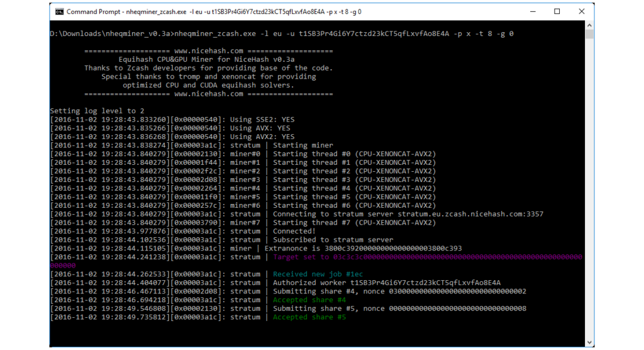This screenshot has height=350, width=644.
Task: Click 'Starting thread #6' log entry
Action: pos(243,206)
